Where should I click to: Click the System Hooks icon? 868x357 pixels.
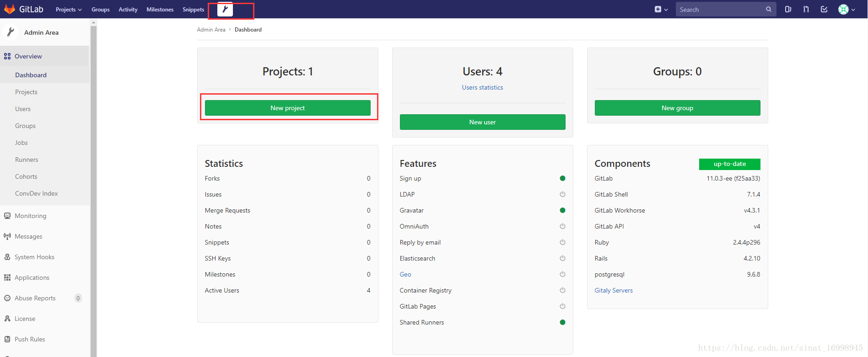(7, 257)
